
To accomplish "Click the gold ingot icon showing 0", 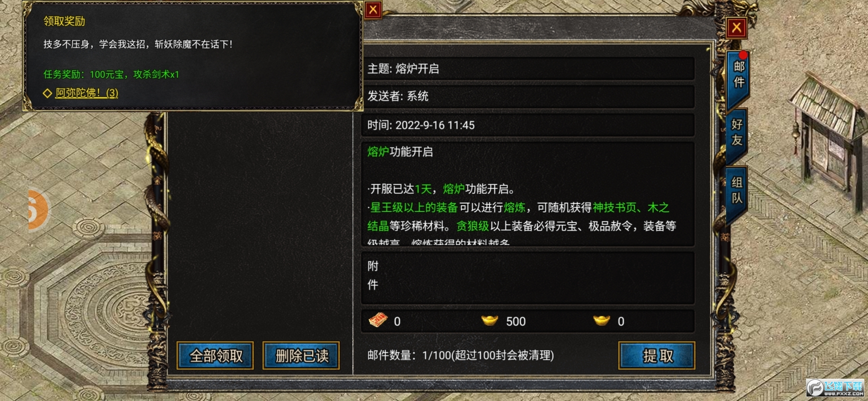I will pos(601,320).
